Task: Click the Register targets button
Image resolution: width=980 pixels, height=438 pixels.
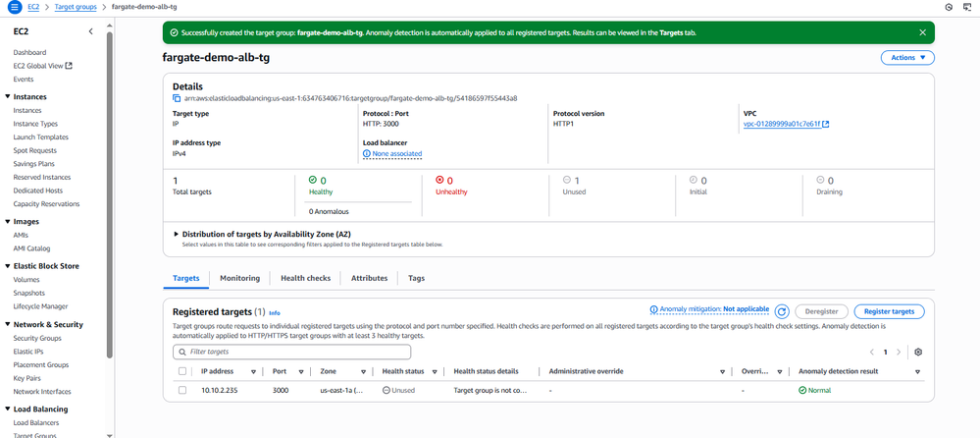Action: (889, 311)
